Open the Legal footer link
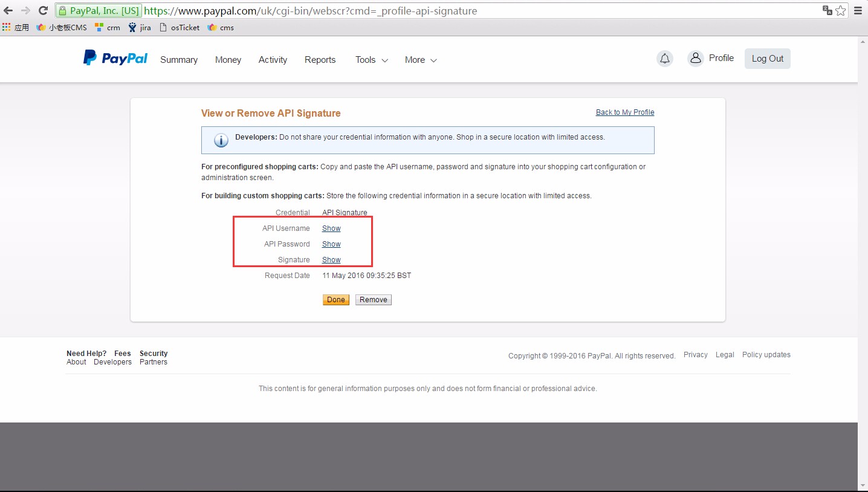 tap(725, 355)
